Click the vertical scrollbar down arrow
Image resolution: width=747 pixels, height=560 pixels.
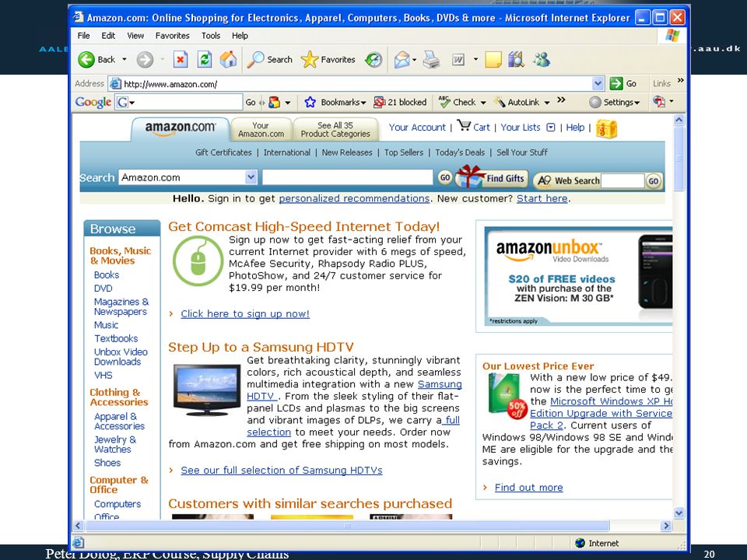(x=679, y=513)
